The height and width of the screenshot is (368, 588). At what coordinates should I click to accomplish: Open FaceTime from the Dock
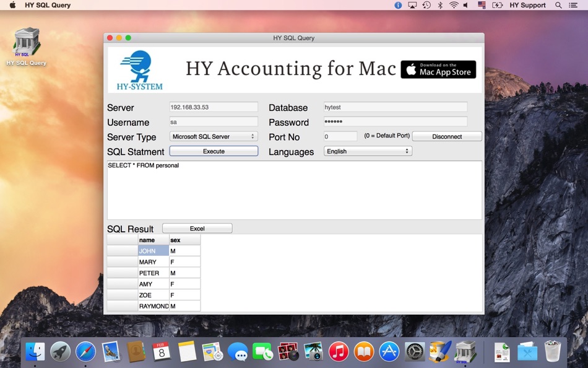point(262,352)
